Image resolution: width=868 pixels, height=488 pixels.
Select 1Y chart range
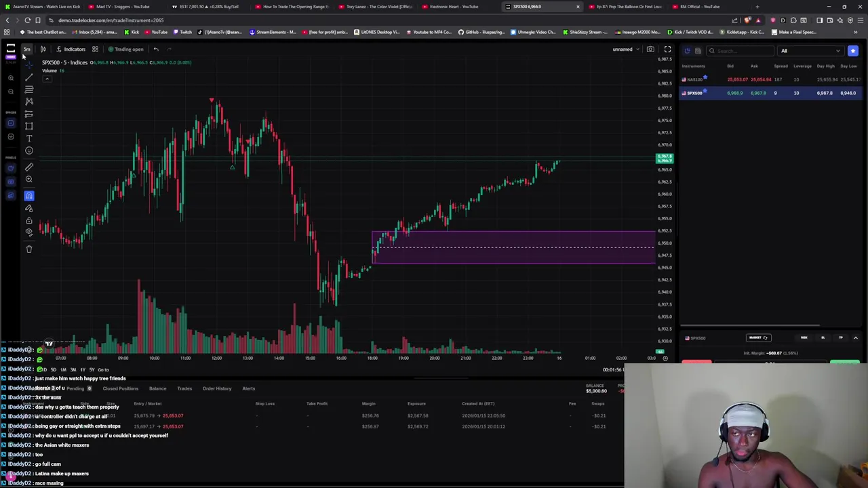(83, 369)
